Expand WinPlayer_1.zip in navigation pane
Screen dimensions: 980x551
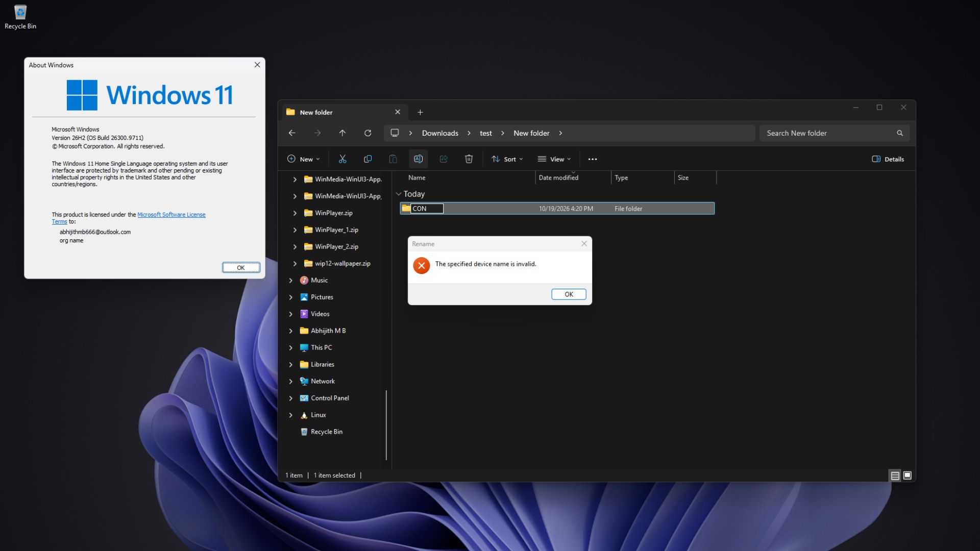coord(295,230)
